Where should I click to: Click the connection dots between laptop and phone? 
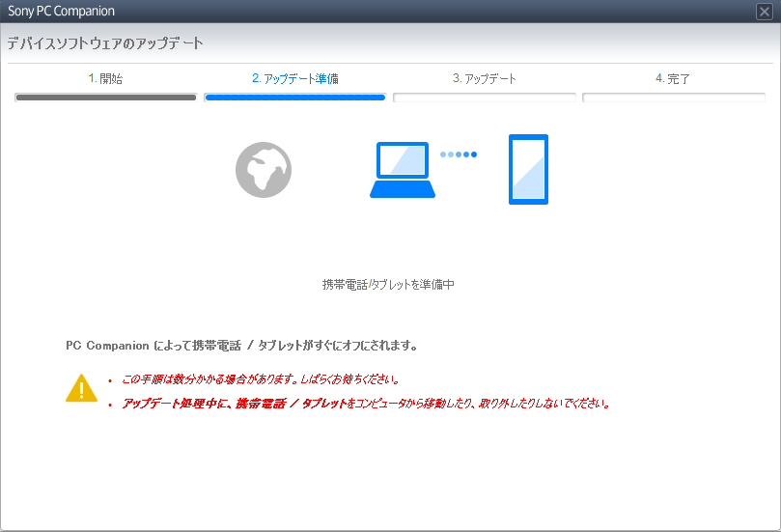(x=459, y=154)
